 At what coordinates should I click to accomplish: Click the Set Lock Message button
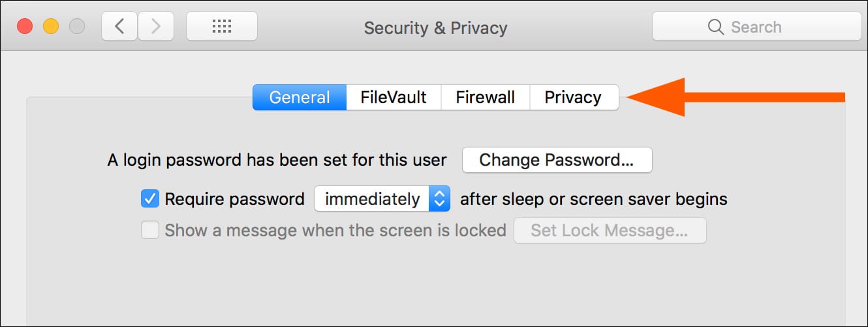tap(610, 230)
